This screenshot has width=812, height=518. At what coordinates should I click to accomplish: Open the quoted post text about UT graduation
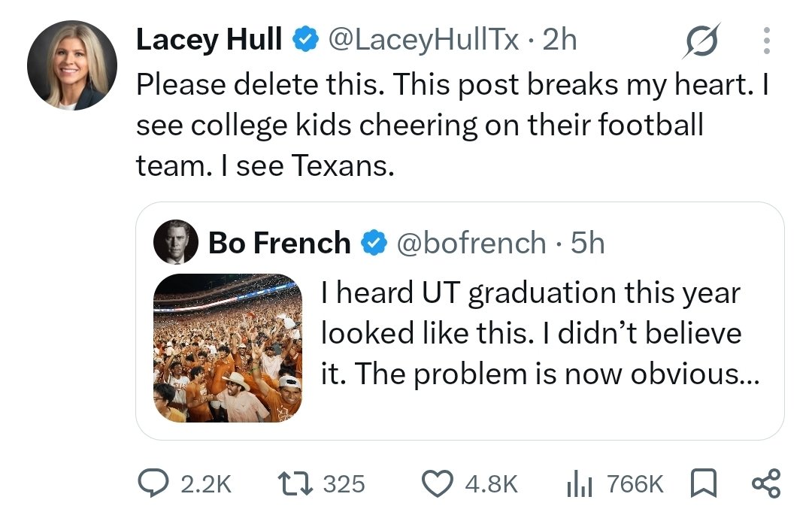click(x=540, y=333)
